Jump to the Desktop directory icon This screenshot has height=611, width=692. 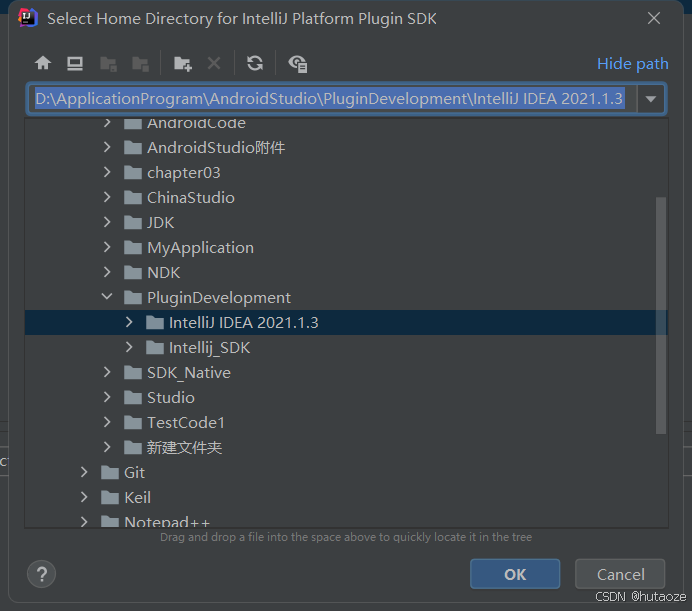[x=75, y=64]
